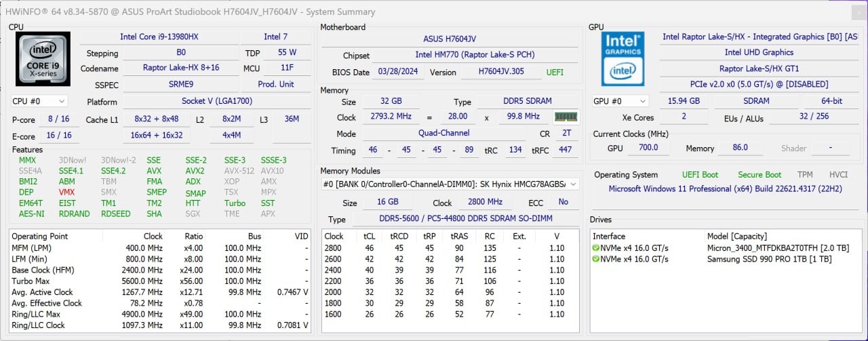Click the 15.94 GB GPU memory field
Image resolution: width=868 pixels, height=341 pixels.
pyautogui.click(x=683, y=101)
